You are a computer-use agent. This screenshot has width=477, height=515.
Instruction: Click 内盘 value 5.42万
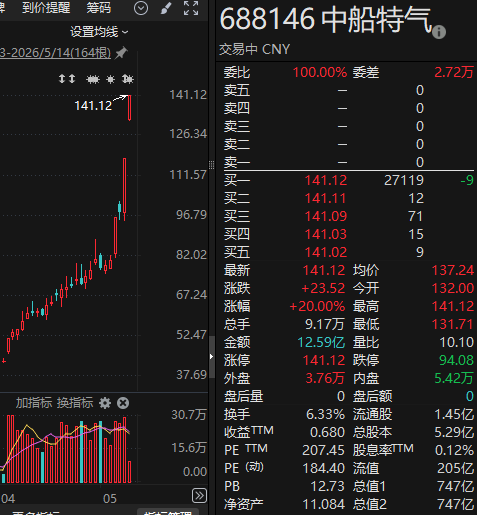pos(454,378)
